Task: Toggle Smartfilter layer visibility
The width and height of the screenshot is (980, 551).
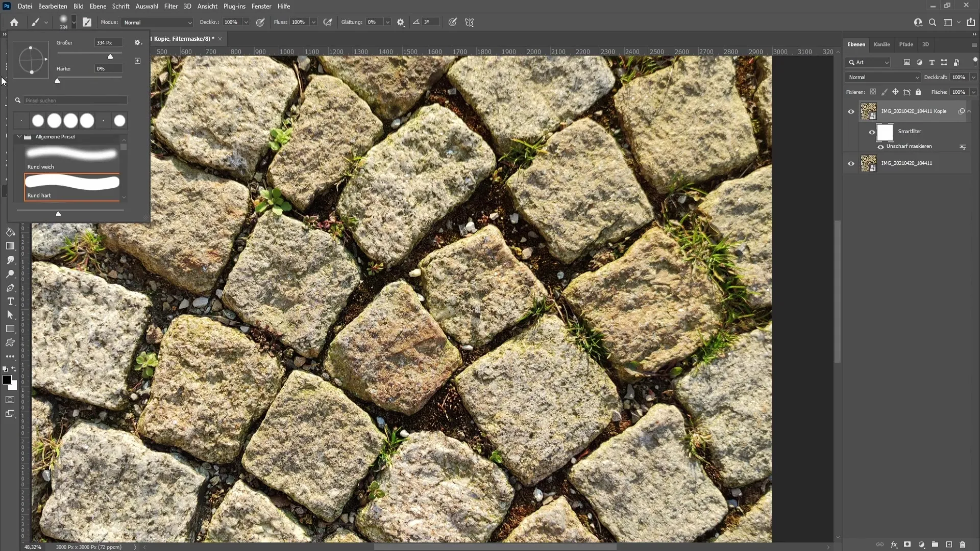Action: 871,131
